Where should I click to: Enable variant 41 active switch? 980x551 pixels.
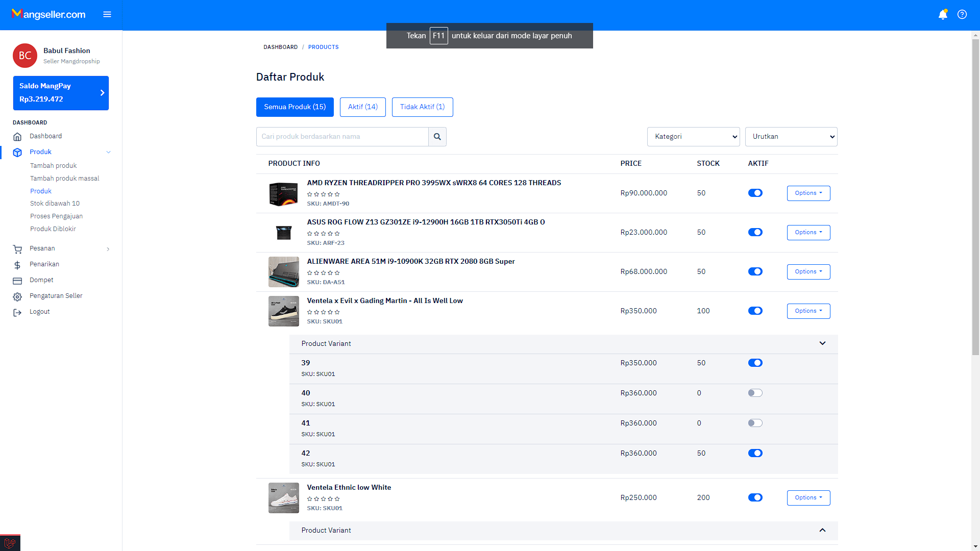pos(755,423)
